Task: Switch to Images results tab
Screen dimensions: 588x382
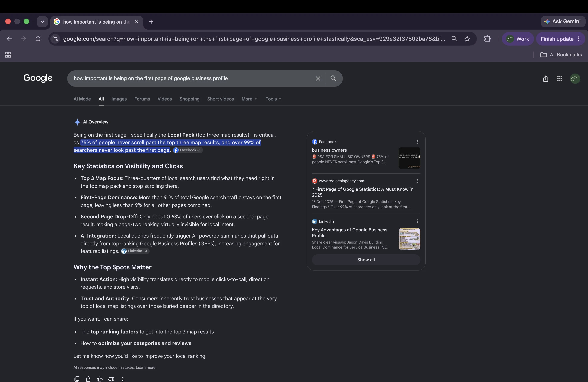Action: [119, 99]
